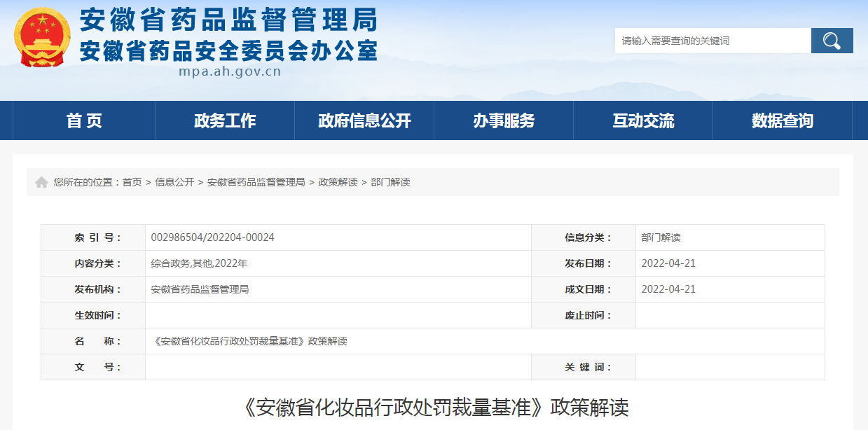Focus the keyword search input field

click(712, 41)
